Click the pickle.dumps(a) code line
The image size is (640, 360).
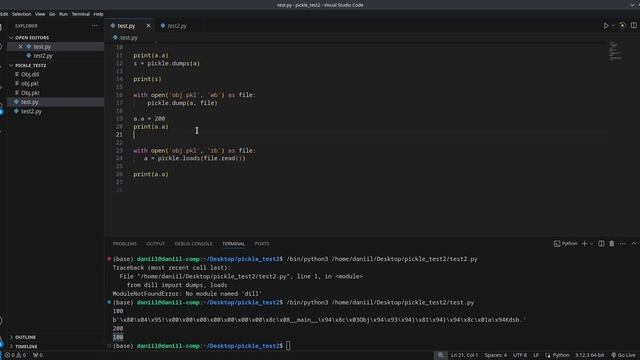(167, 64)
